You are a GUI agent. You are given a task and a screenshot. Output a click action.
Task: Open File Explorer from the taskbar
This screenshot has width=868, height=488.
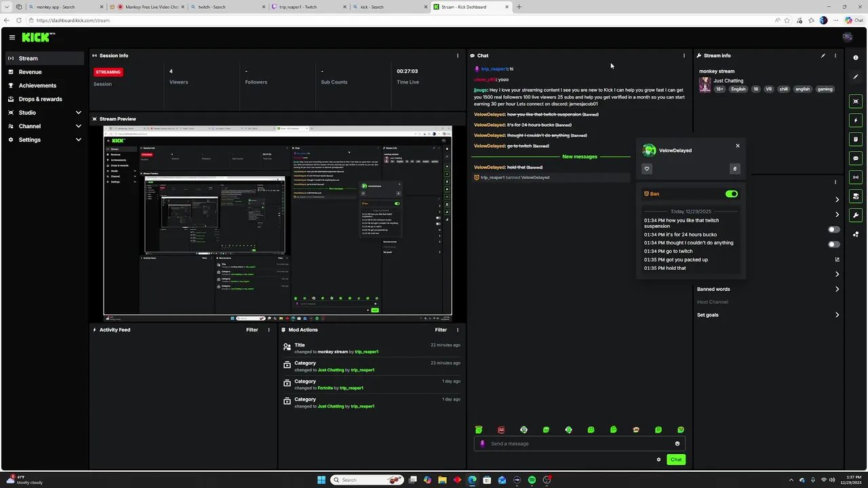click(x=442, y=480)
